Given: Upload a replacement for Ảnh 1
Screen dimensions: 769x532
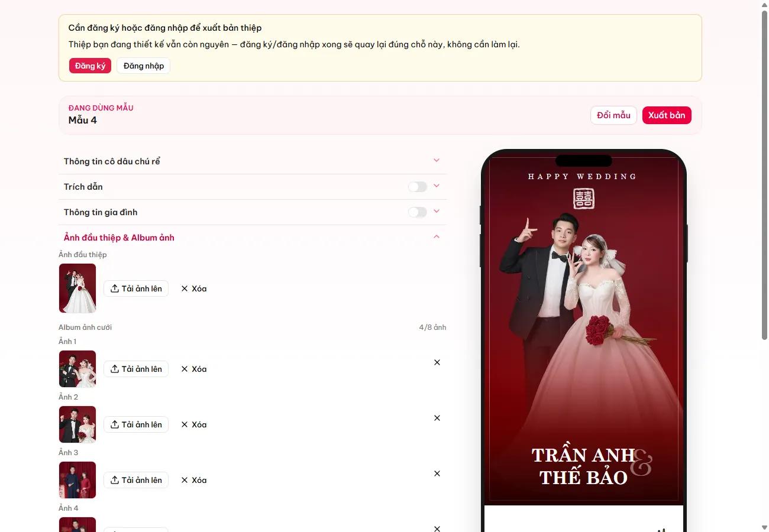Looking at the screenshot, I should click(136, 369).
